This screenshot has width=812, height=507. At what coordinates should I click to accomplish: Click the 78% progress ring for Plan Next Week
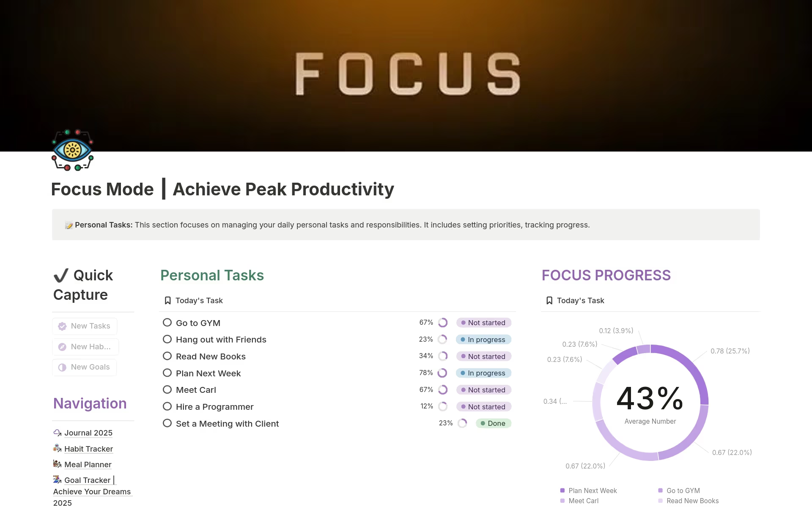[443, 373]
